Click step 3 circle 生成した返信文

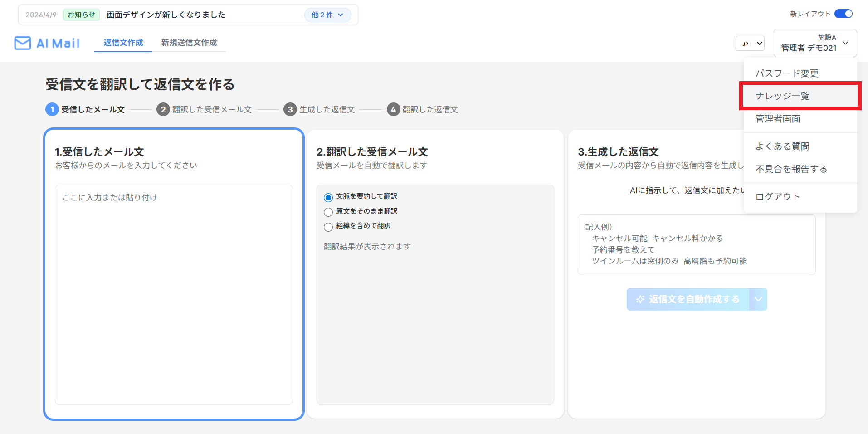(x=290, y=109)
